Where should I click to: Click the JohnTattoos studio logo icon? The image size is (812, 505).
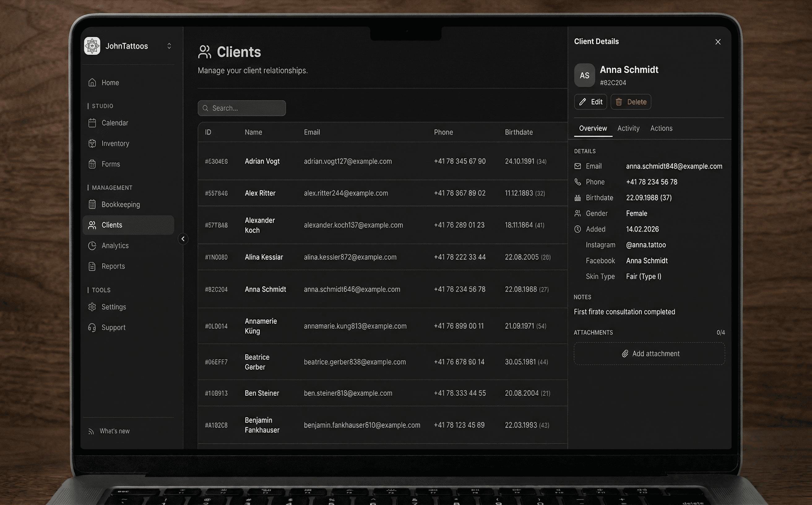[92, 46]
